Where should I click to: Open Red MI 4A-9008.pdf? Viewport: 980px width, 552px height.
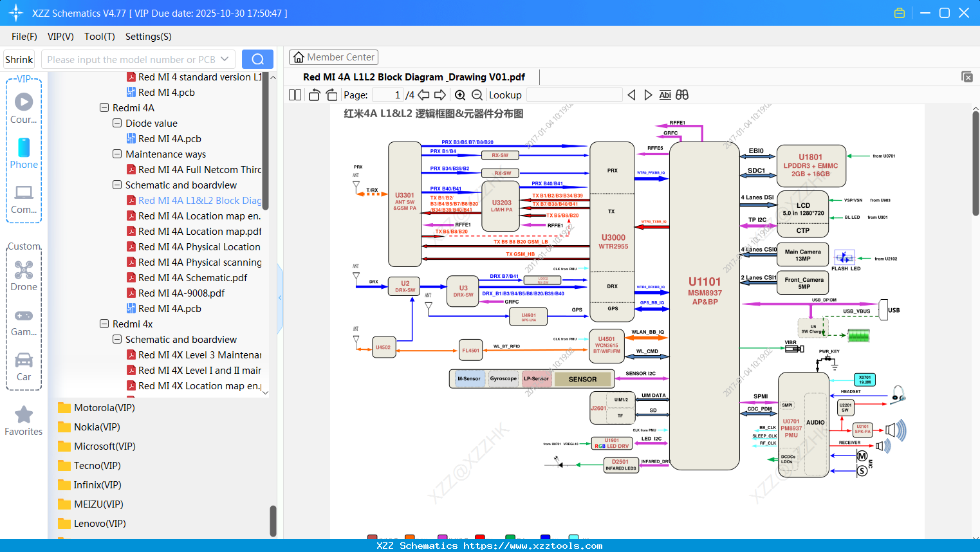click(x=181, y=293)
